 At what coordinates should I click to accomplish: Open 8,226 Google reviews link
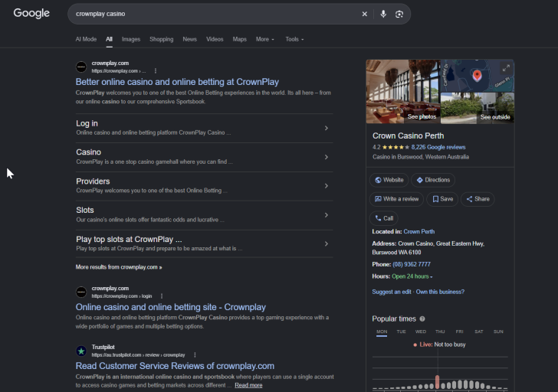click(438, 147)
